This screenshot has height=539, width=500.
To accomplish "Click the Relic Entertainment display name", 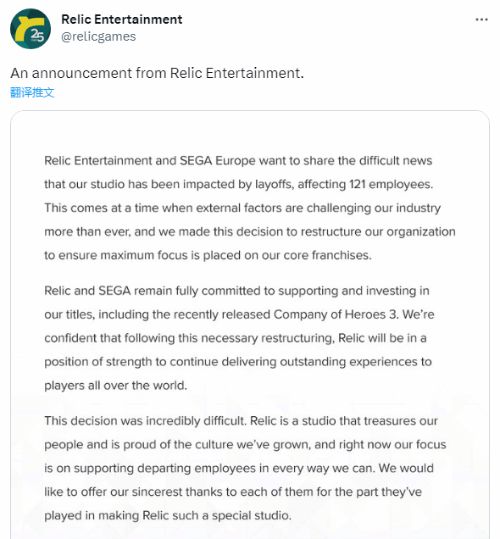I will coord(122,20).
